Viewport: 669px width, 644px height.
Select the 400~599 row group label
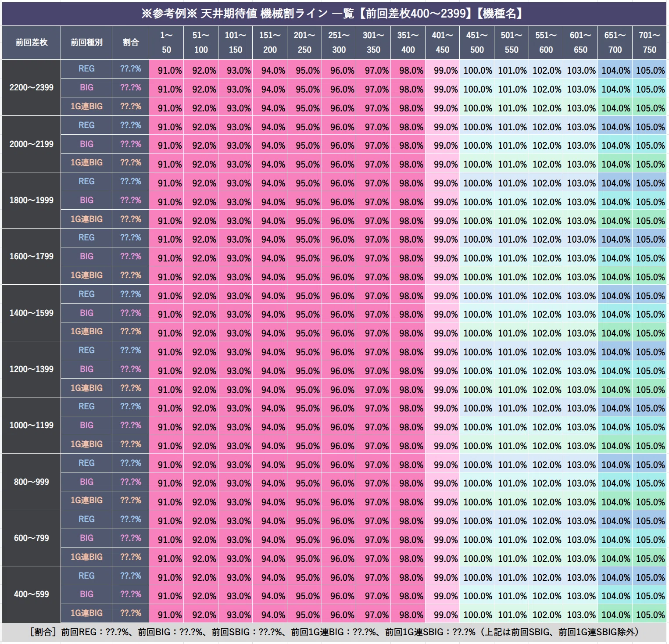coord(31,594)
